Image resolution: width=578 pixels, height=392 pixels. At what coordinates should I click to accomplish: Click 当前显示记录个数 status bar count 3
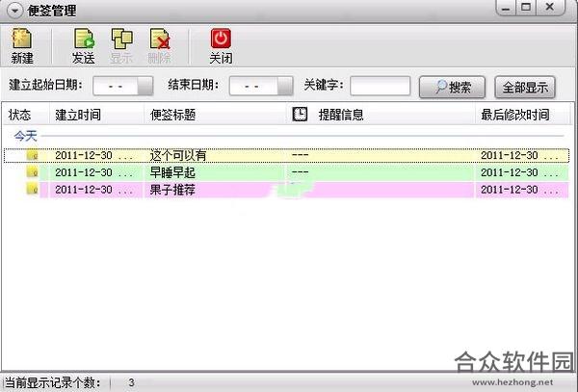coord(132,382)
